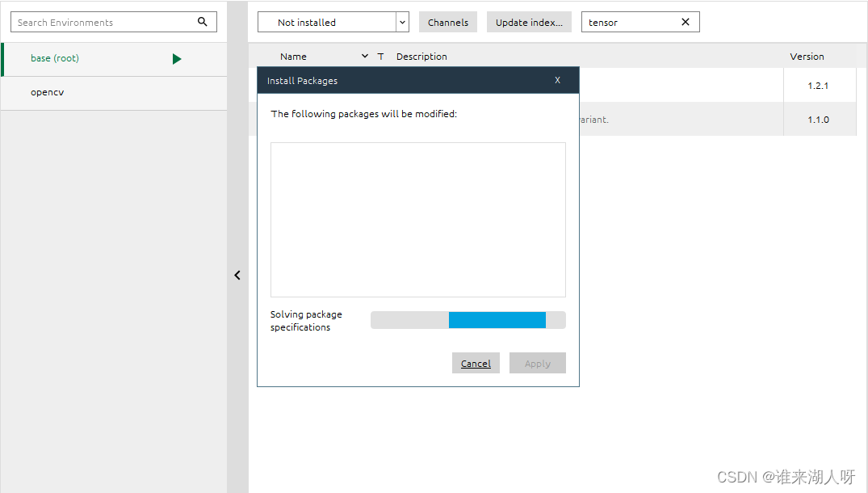Click the Apply button in the dialog
Screen dimensions: 868x493
pyautogui.click(x=538, y=363)
